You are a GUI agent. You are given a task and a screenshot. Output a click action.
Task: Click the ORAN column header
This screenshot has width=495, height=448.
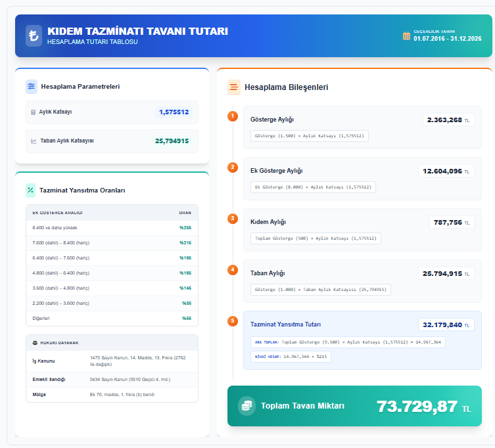pyautogui.click(x=185, y=213)
